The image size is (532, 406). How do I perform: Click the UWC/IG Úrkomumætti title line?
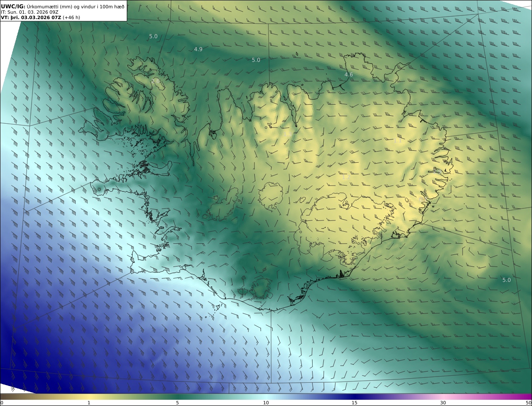[x=62, y=6]
